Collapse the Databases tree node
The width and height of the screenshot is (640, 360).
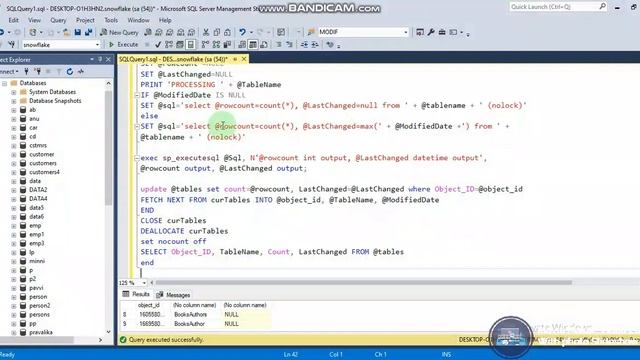pos(4,83)
